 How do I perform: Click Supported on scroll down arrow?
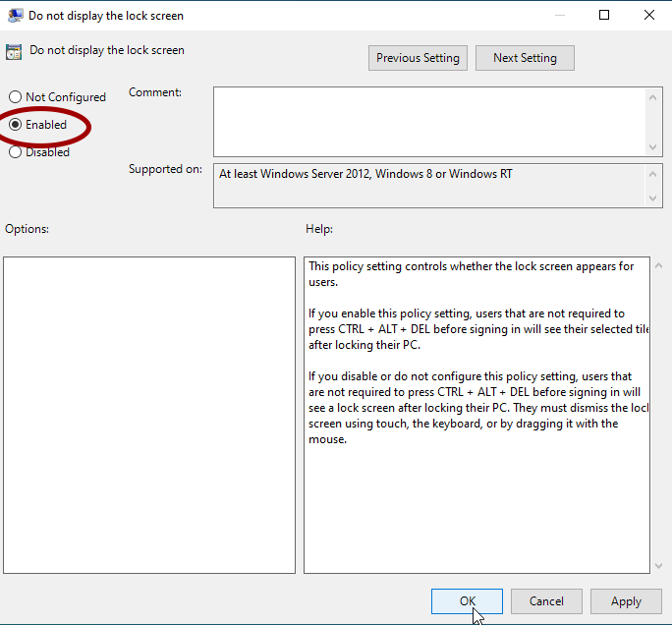(652, 199)
